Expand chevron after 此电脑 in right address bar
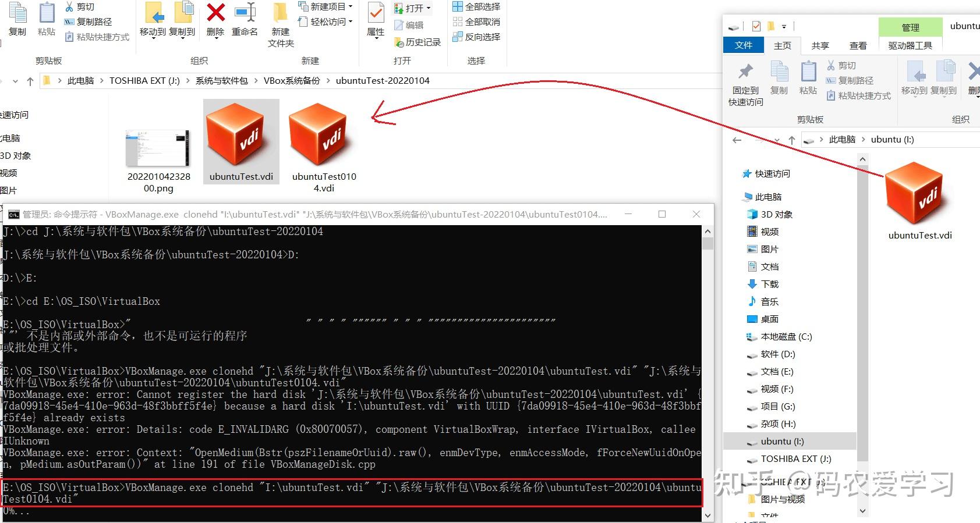This screenshot has height=523, width=980. tap(863, 140)
